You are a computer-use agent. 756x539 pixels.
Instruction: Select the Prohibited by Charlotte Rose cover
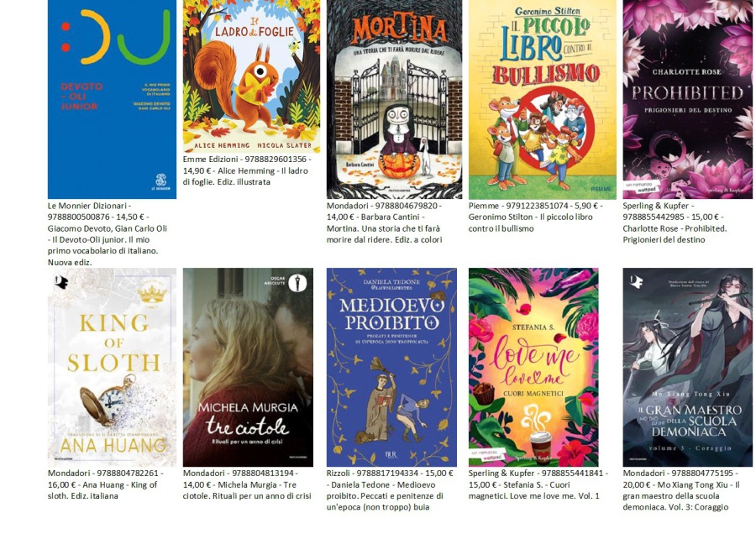coord(687,99)
